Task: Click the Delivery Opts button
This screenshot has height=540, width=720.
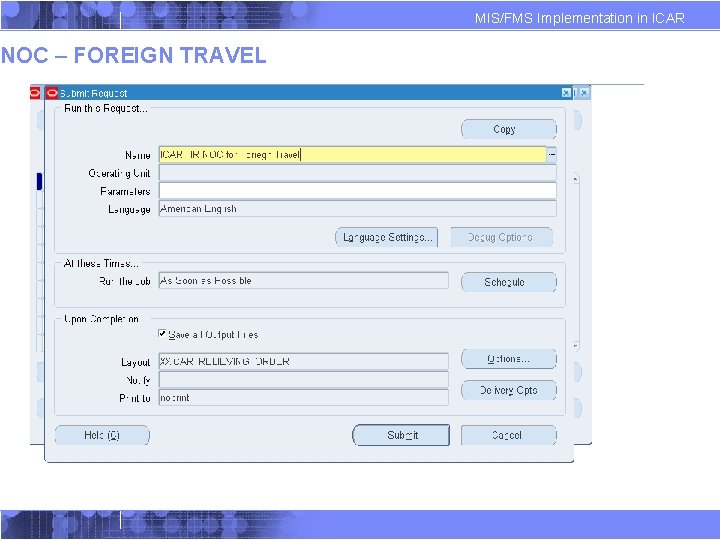Action: pos(509,390)
